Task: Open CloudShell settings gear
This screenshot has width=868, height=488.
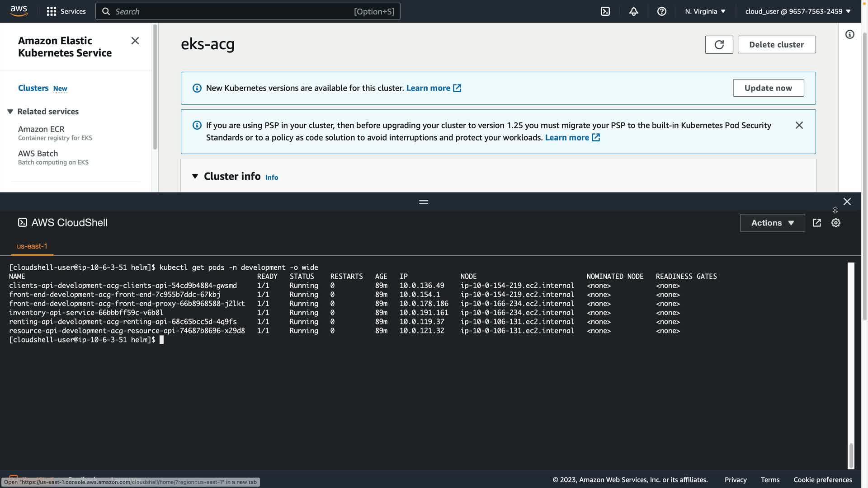Action: 835,223
